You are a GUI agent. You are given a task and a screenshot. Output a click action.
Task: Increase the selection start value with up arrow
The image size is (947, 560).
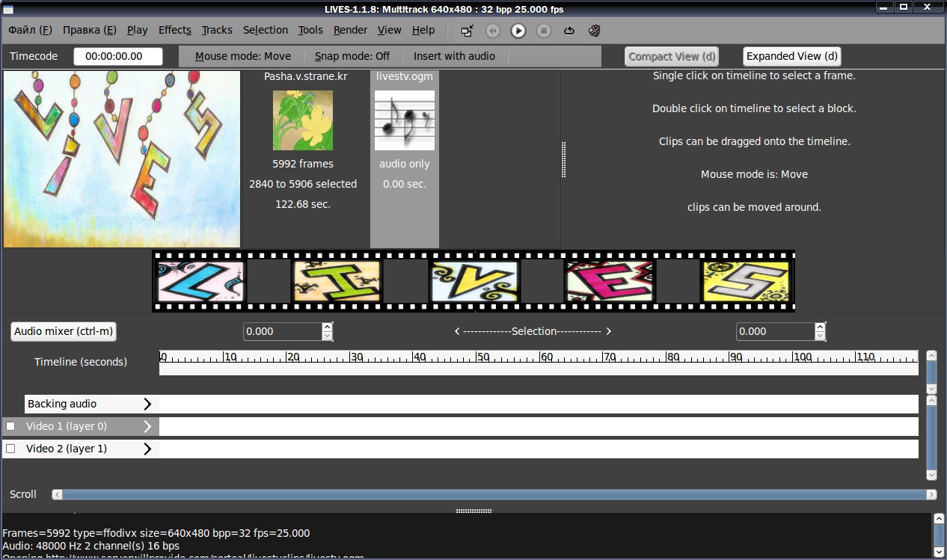point(327,327)
